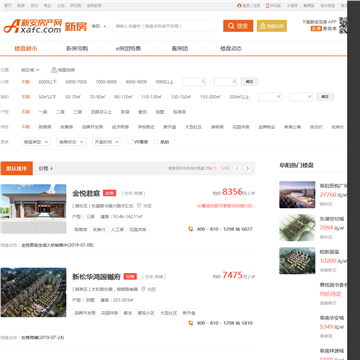Open 地图找房 yellow map search button
This screenshot has height=360, width=360.
pyautogui.click(x=272, y=26)
